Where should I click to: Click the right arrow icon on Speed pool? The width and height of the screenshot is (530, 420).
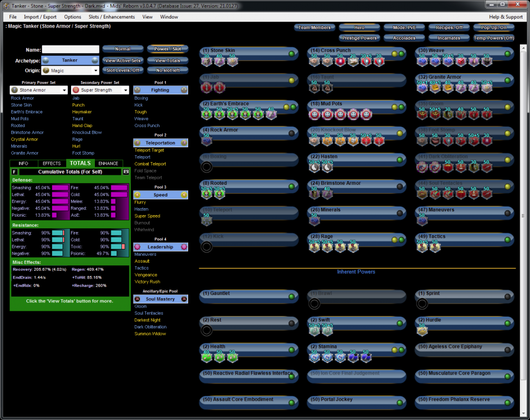pos(184,195)
